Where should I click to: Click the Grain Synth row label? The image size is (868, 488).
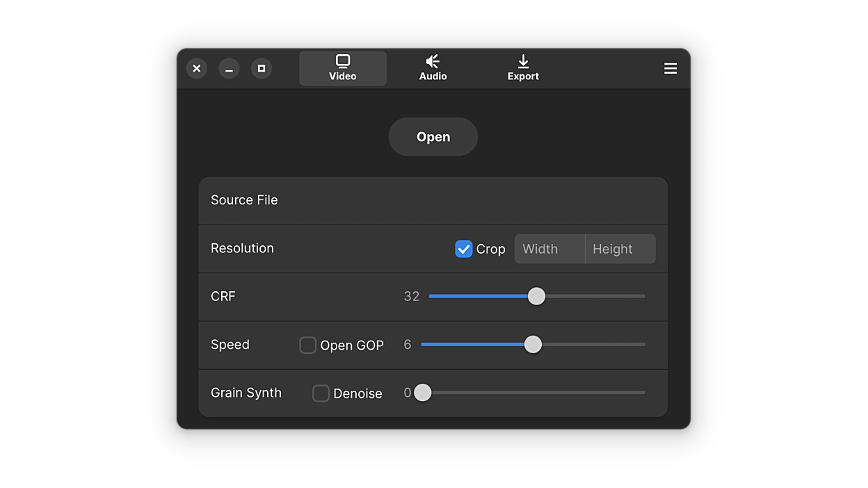point(246,393)
